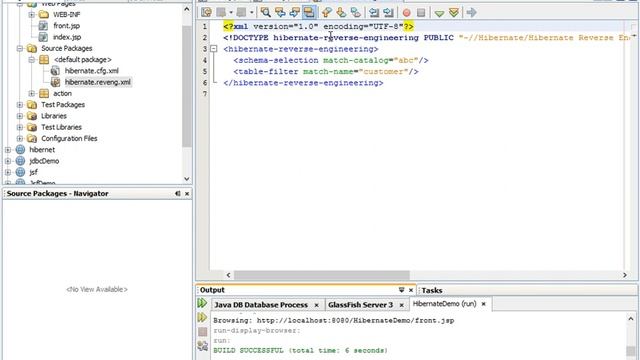Select the Source Packages folder
The width and height of the screenshot is (640, 360).
pyautogui.click(x=67, y=48)
